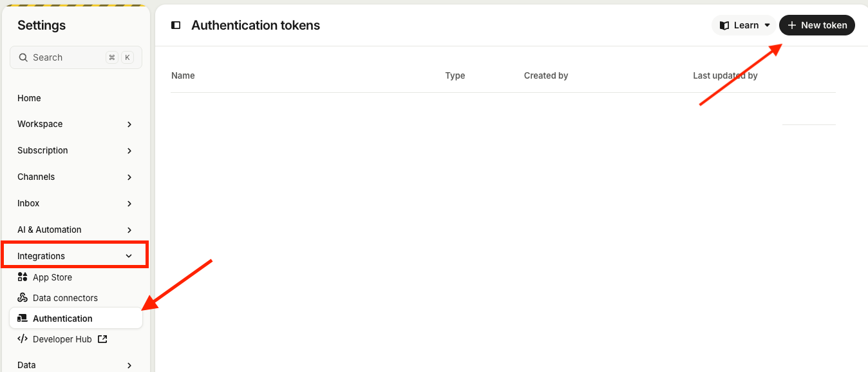868x372 pixels.
Task: Click the Name column header
Action: point(183,75)
